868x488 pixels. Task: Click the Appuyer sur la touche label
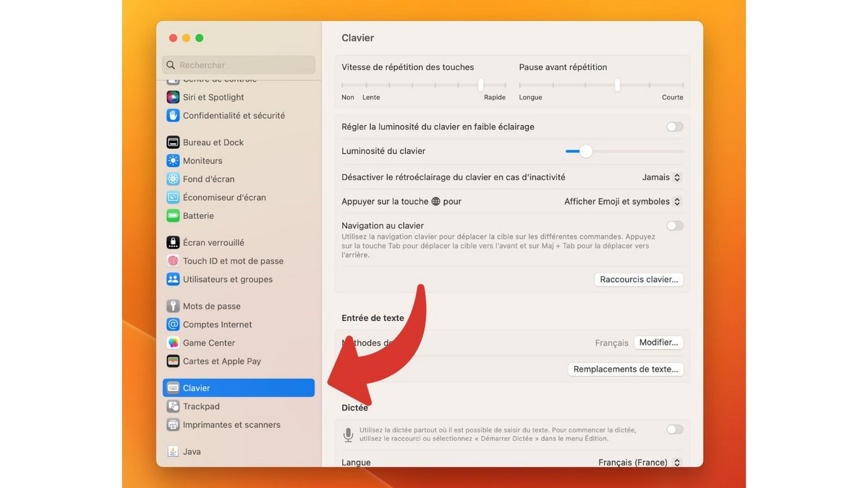pyautogui.click(x=401, y=202)
